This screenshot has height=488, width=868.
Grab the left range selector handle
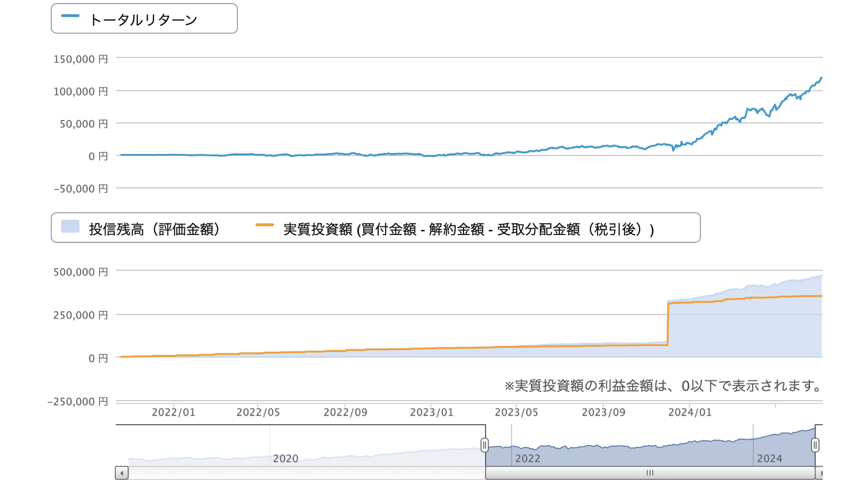[x=485, y=445]
